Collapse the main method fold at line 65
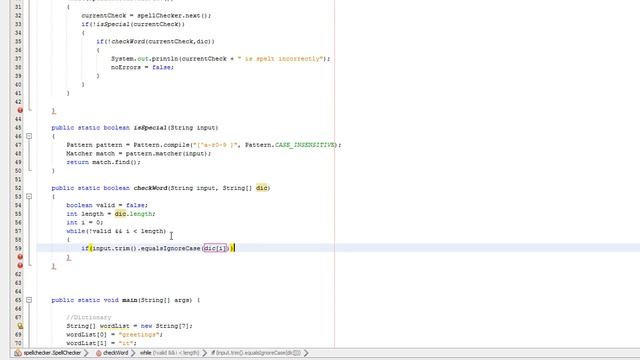The height and width of the screenshot is (360, 640). [x=29, y=300]
